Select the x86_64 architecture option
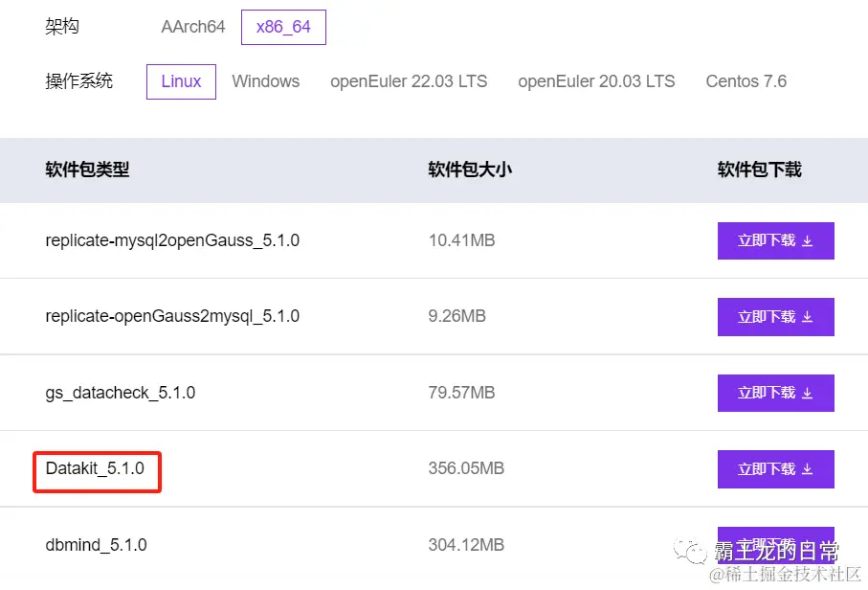 coord(283,27)
